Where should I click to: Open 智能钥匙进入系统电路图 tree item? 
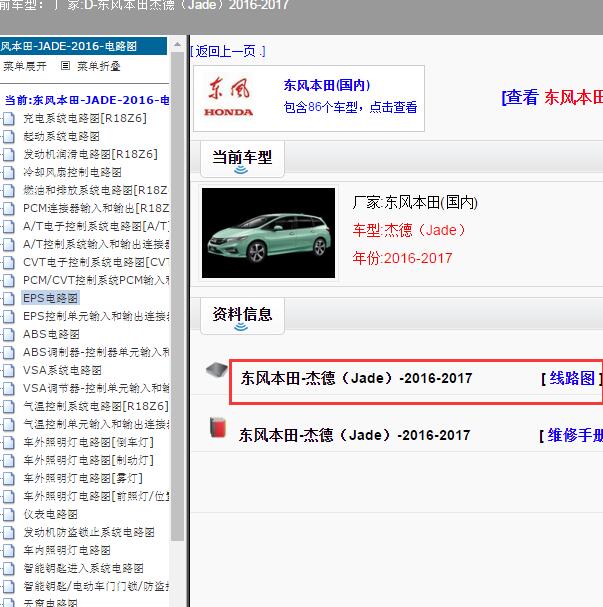tap(84, 569)
